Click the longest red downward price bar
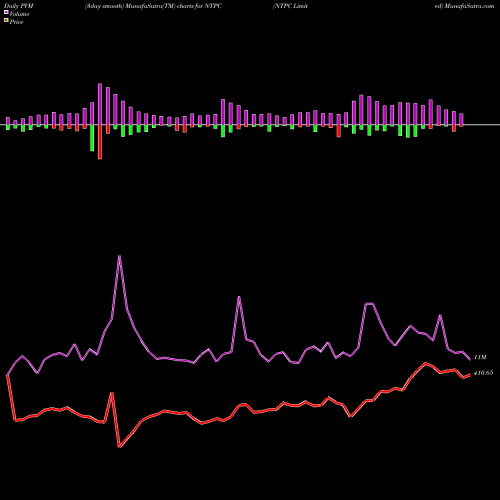Screen dimensions: 500x500 click(x=100, y=142)
